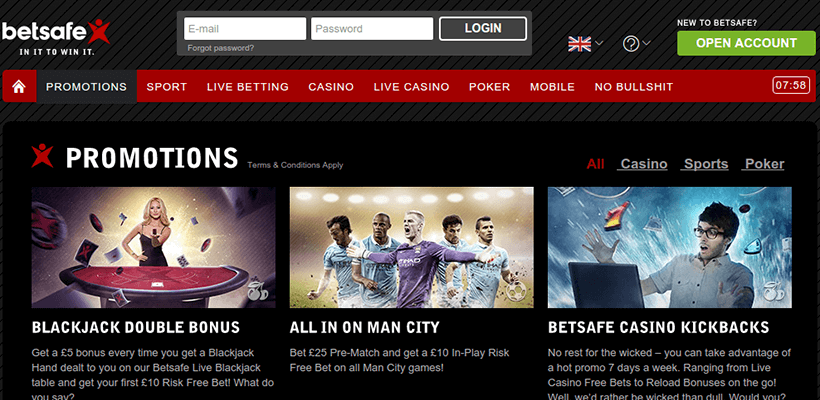This screenshot has height=400, width=820.
Task: Click the Login button
Action: click(x=483, y=28)
